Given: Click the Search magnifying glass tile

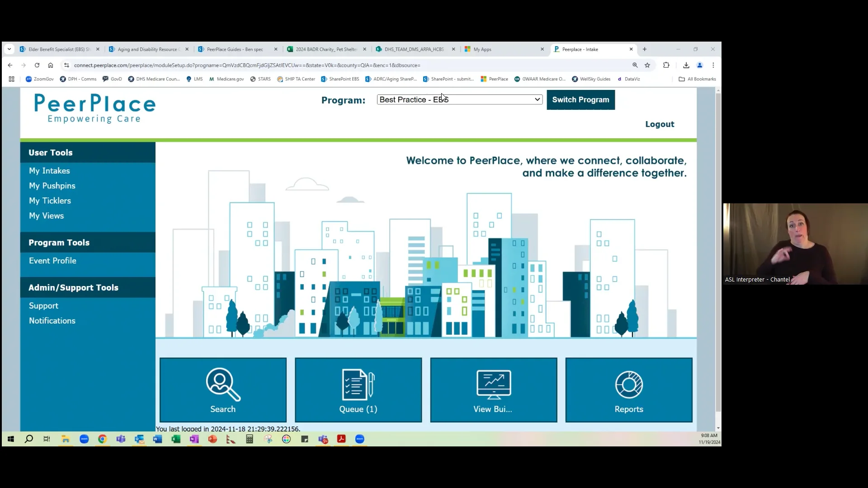Looking at the screenshot, I should pyautogui.click(x=223, y=389).
